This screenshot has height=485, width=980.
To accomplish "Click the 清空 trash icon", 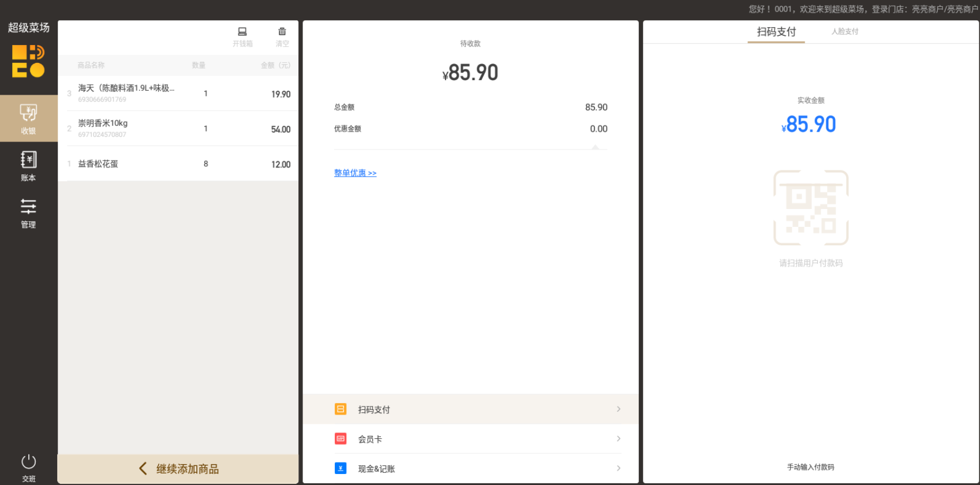I will click(282, 32).
